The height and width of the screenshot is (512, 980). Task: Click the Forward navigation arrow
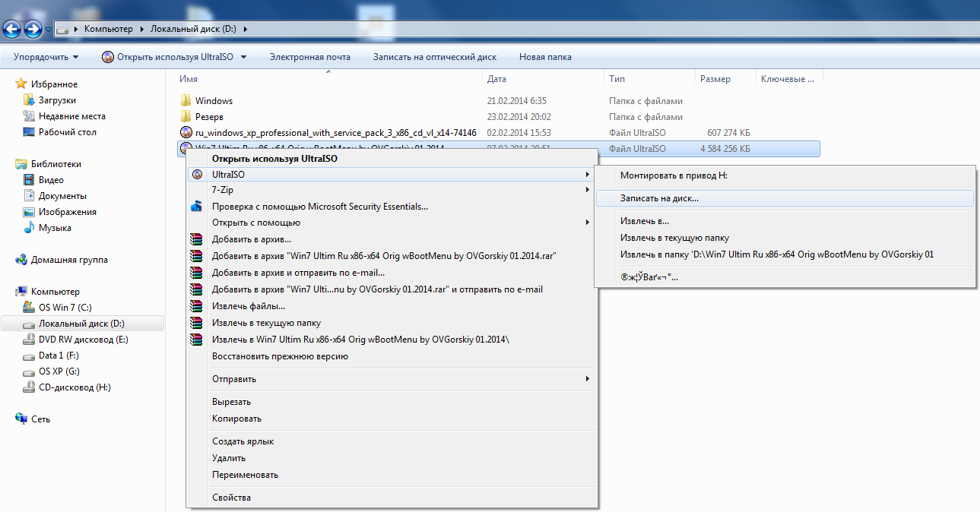(x=33, y=29)
